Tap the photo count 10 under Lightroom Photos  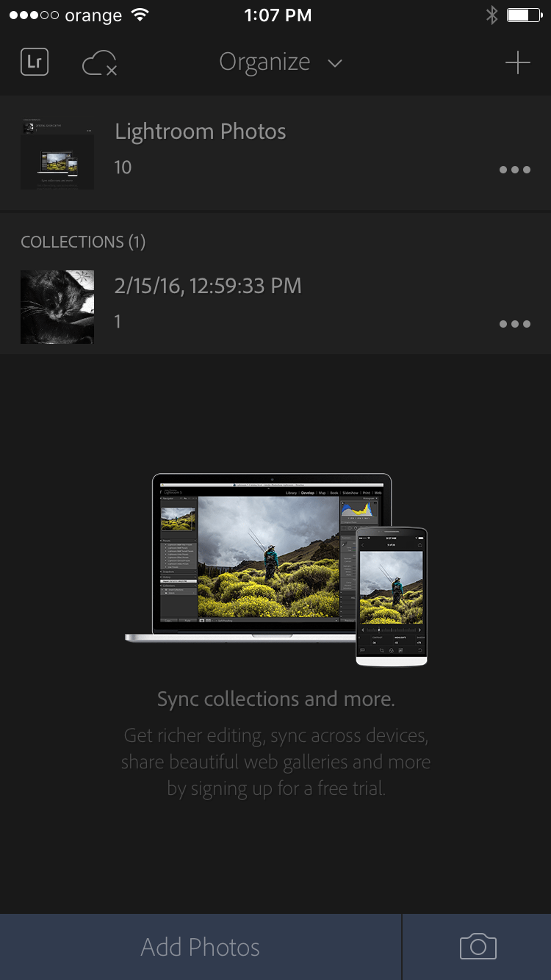(x=123, y=167)
